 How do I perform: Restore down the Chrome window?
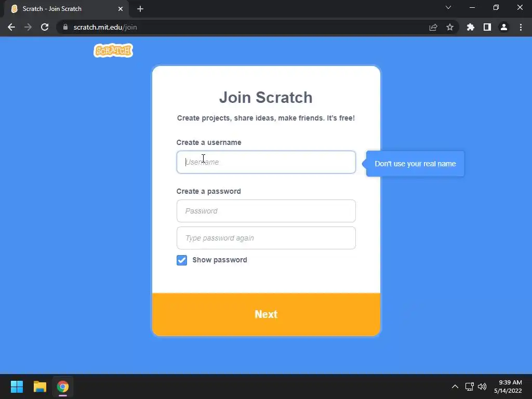(x=496, y=7)
